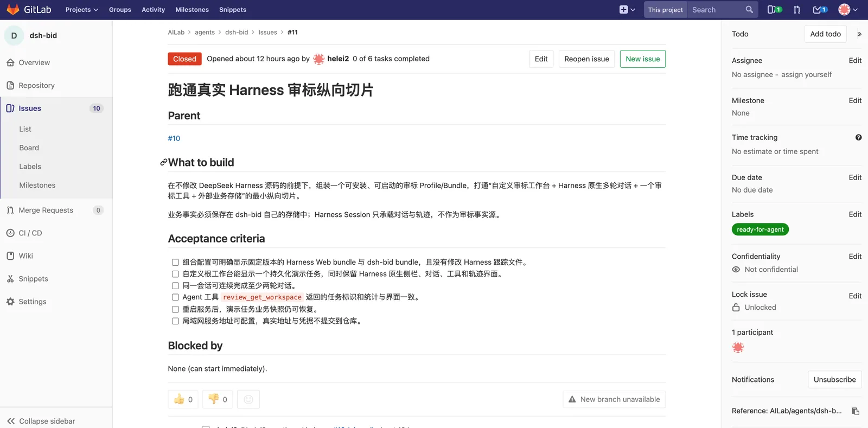Click the CI / CD rocket icon
Screen dimensions: 868x428
point(10,233)
